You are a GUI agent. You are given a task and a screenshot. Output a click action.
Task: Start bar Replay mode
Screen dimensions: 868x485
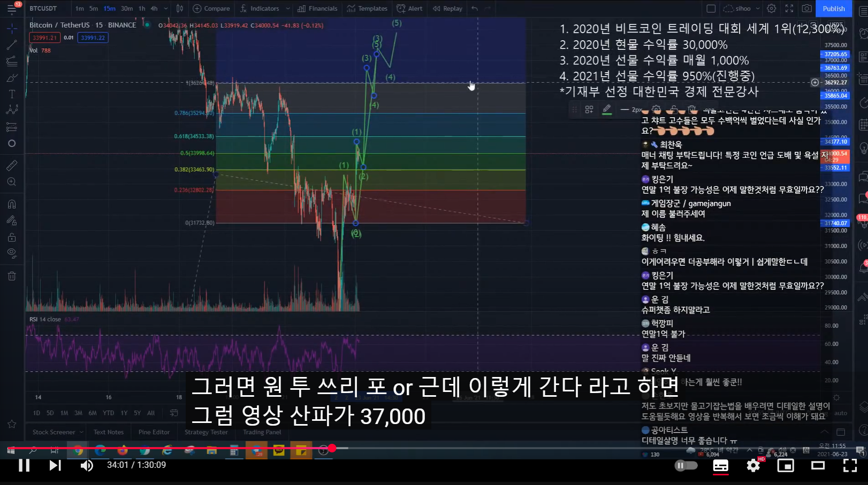click(447, 9)
